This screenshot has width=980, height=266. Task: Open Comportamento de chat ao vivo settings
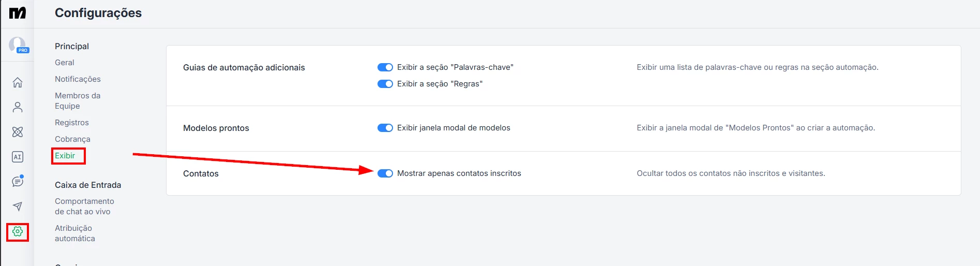(84, 206)
